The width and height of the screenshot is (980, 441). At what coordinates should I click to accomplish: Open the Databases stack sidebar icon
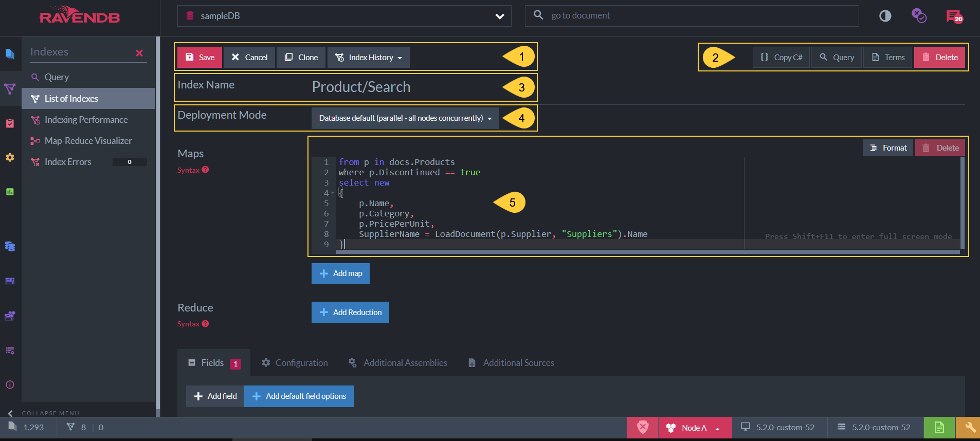click(10, 246)
